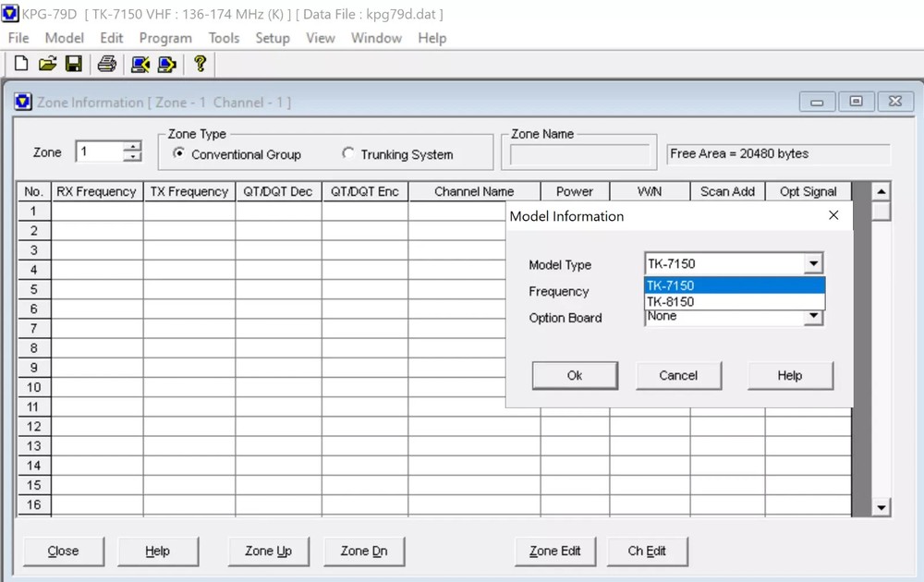
Task: Open the Tools menu
Action: [x=224, y=38]
